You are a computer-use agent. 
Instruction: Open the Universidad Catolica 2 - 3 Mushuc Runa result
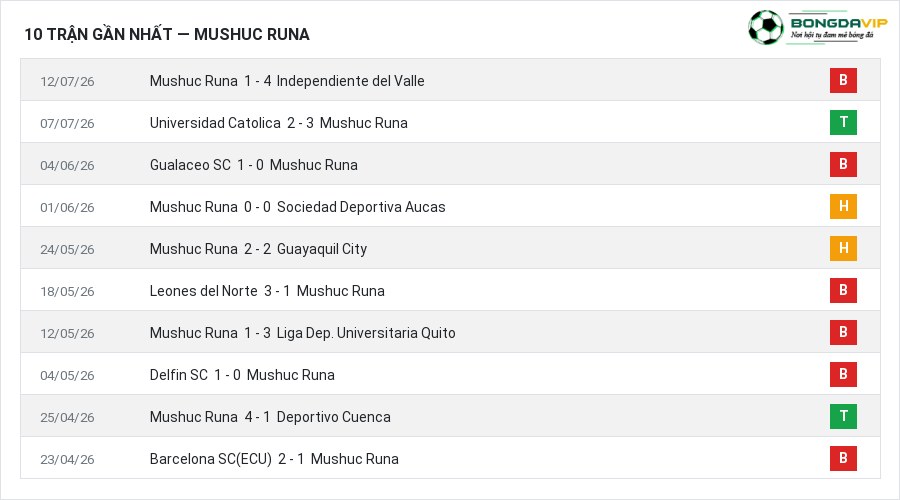(x=279, y=123)
